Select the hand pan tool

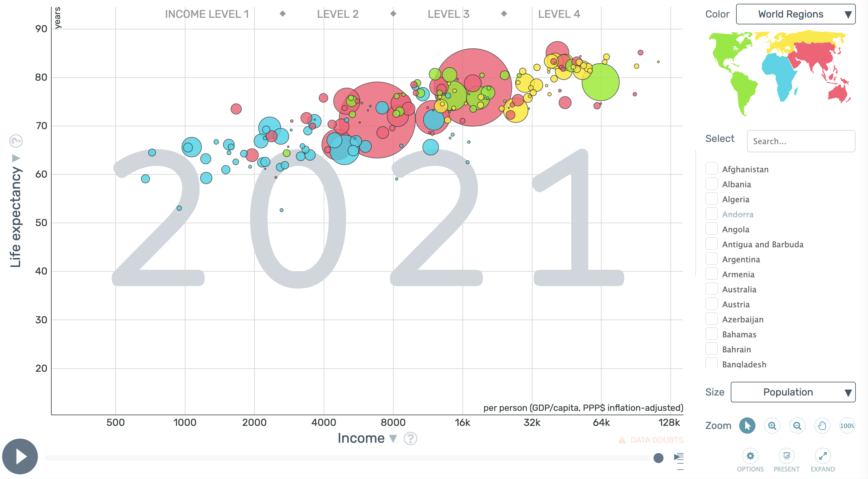click(x=822, y=426)
